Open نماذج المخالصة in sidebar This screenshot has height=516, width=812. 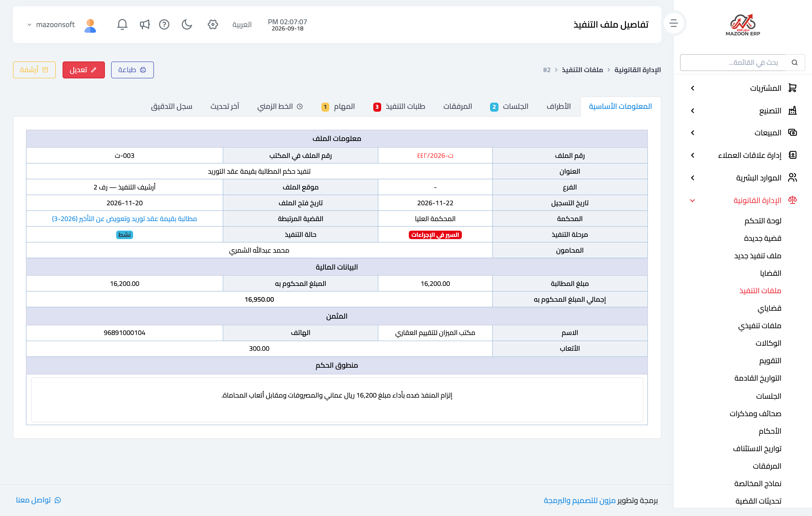click(758, 484)
